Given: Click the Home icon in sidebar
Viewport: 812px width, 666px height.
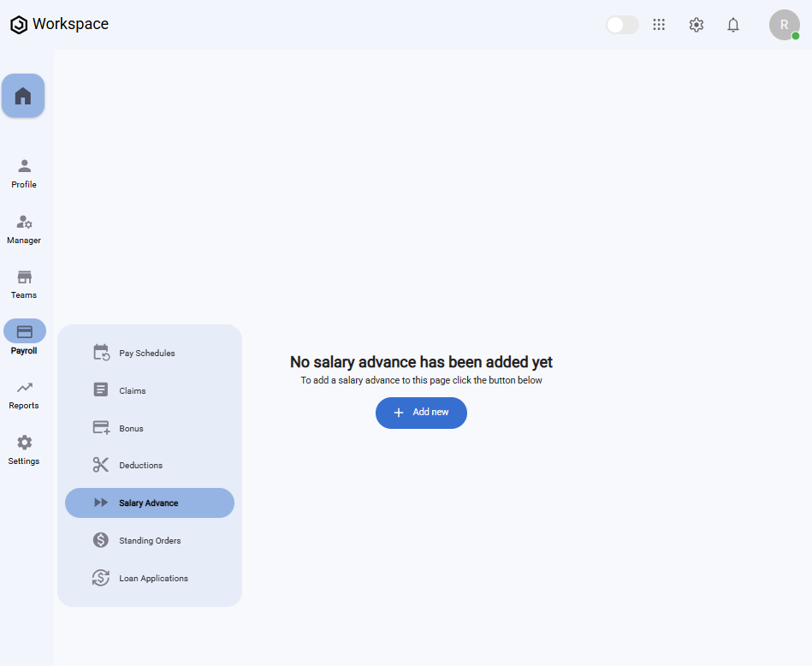Looking at the screenshot, I should click(x=23, y=96).
